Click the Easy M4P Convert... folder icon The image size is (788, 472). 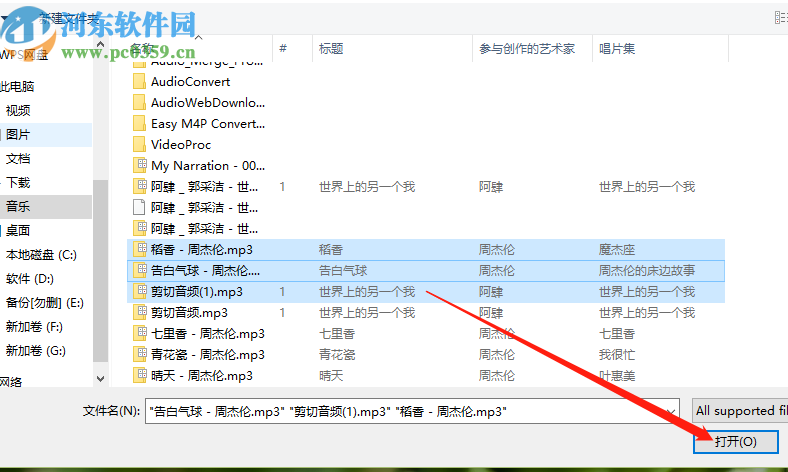tap(139, 124)
